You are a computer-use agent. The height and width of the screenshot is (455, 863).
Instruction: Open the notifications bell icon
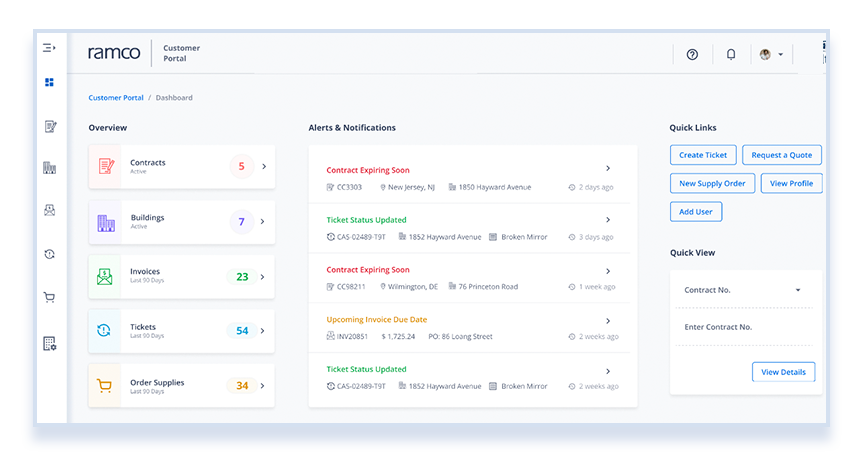point(731,54)
